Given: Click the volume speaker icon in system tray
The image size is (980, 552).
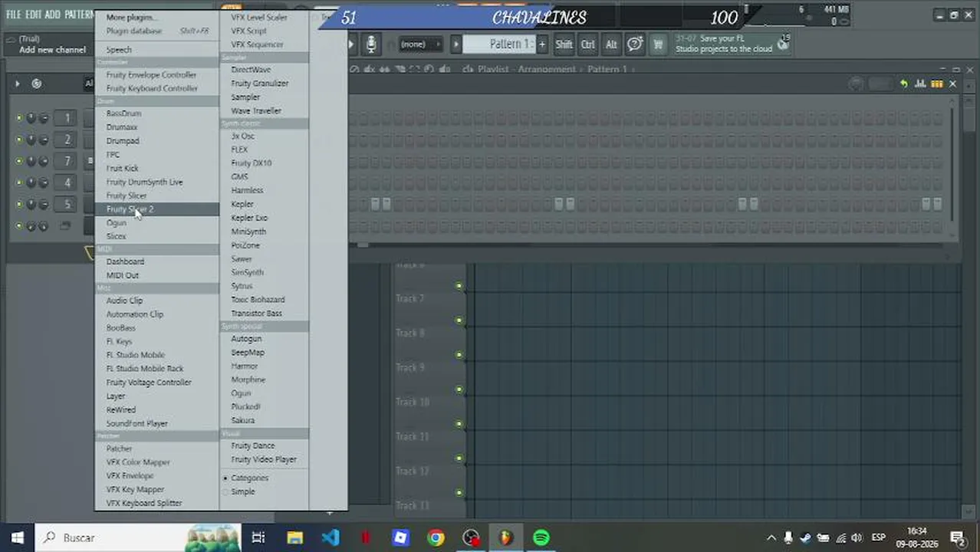Looking at the screenshot, I should click(x=857, y=537).
